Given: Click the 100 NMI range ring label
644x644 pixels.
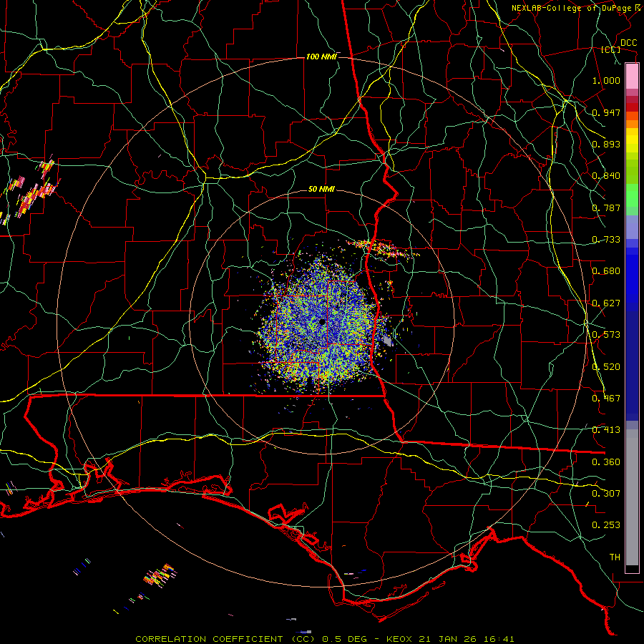Looking at the screenshot, I should pos(321,57).
